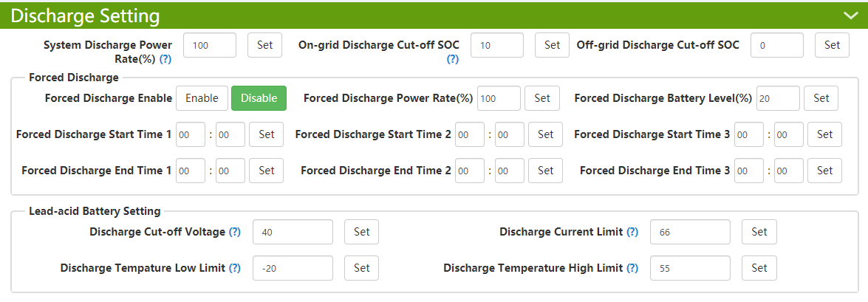The image size is (868, 302).
Task: Focus the On-grid Discharge Cut-off SOC field
Action: click(x=497, y=45)
